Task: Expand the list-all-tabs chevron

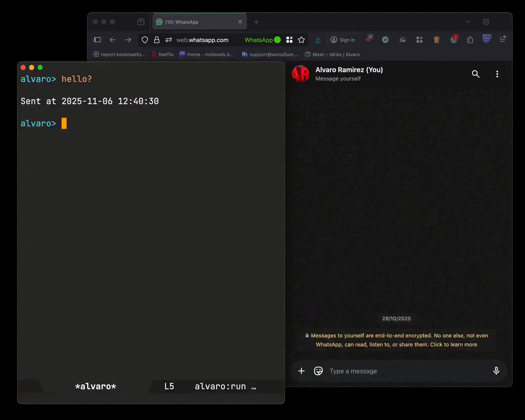Action: [x=468, y=22]
